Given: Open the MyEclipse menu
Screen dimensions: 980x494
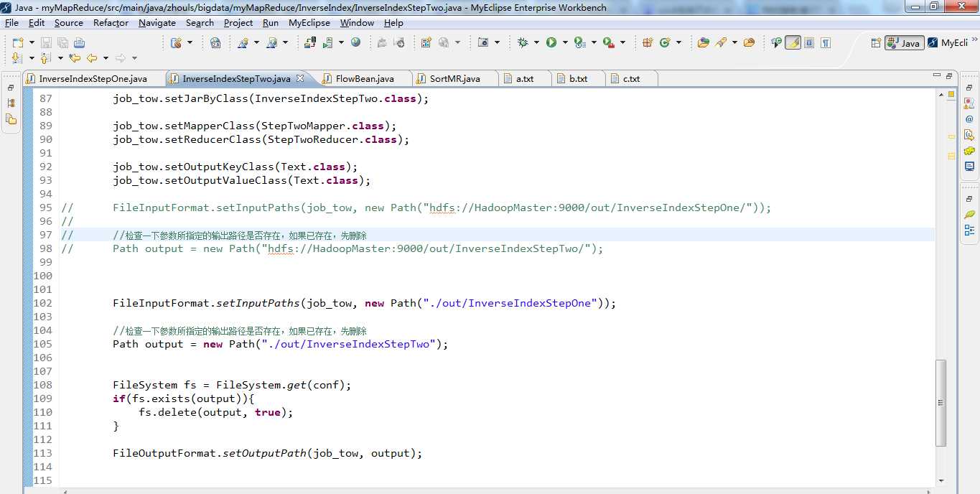Looking at the screenshot, I should 309,23.
